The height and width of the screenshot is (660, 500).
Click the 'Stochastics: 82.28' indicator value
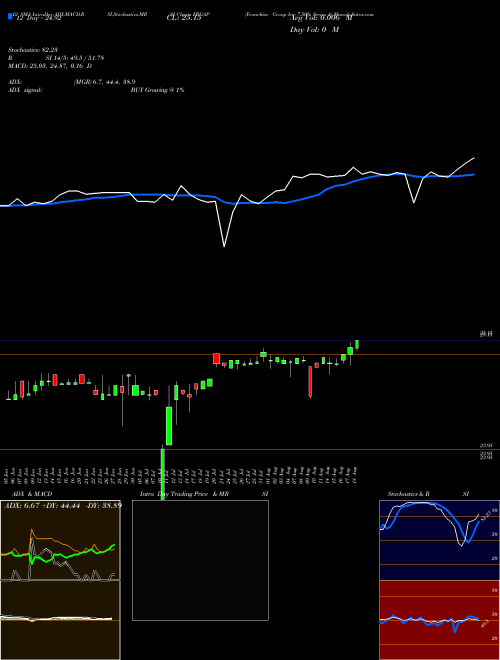click(32, 50)
